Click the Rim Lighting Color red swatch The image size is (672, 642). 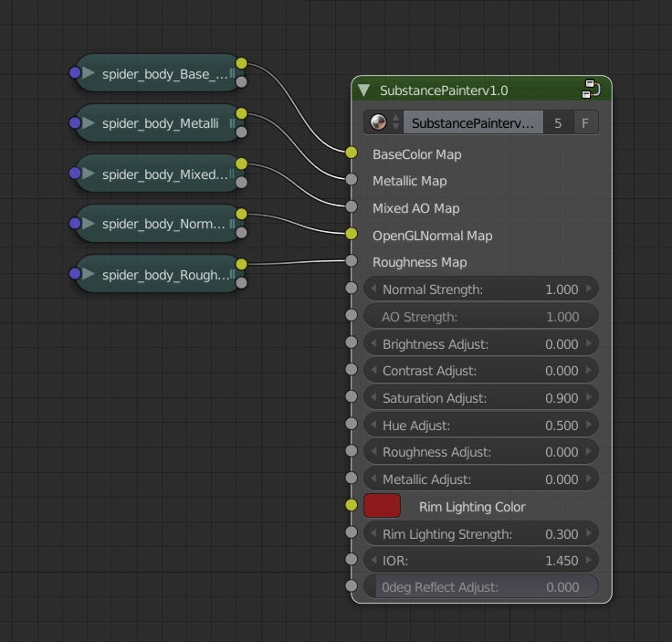(382, 505)
